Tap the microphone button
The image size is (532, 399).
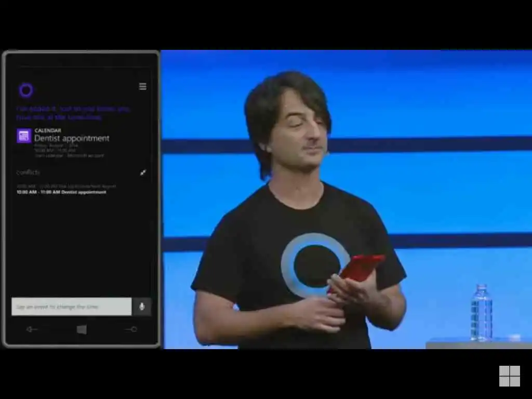tap(142, 307)
